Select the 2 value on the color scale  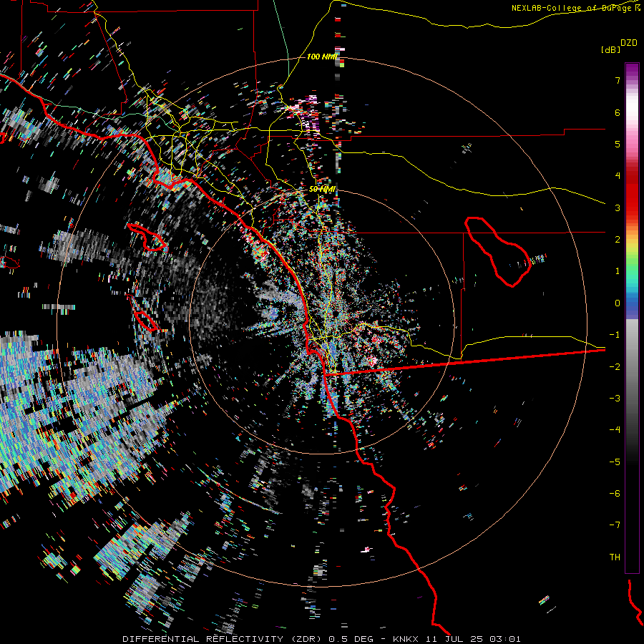point(618,240)
